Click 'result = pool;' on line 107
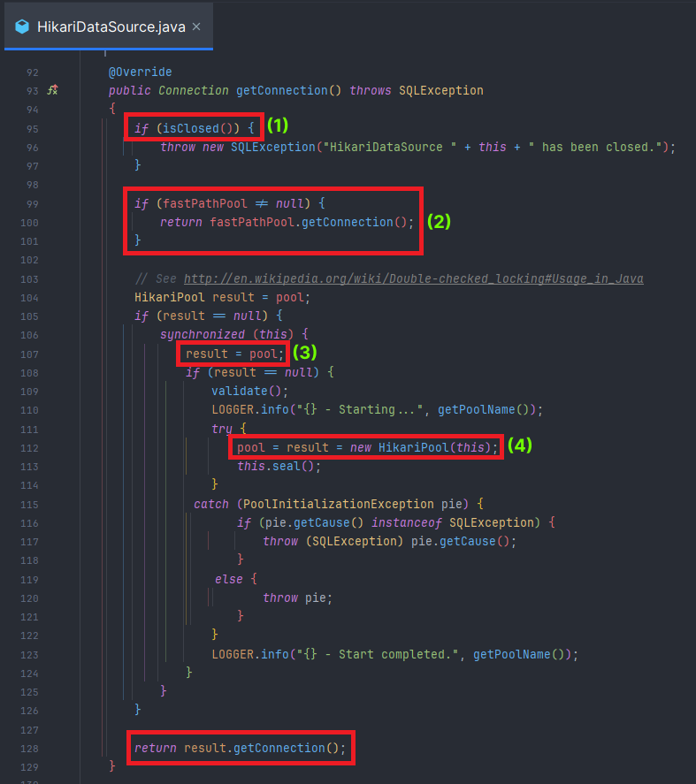The width and height of the screenshot is (696, 784). pos(234,354)
